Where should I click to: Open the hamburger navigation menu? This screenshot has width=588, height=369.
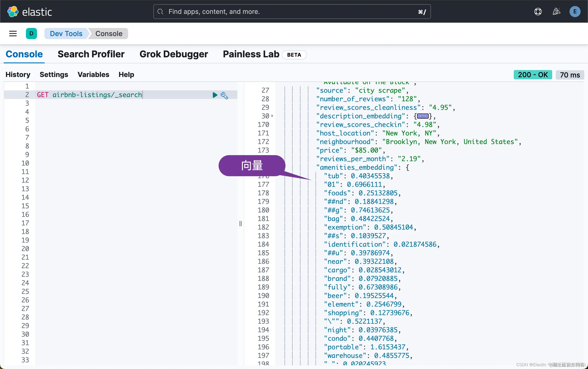(13, 34)
